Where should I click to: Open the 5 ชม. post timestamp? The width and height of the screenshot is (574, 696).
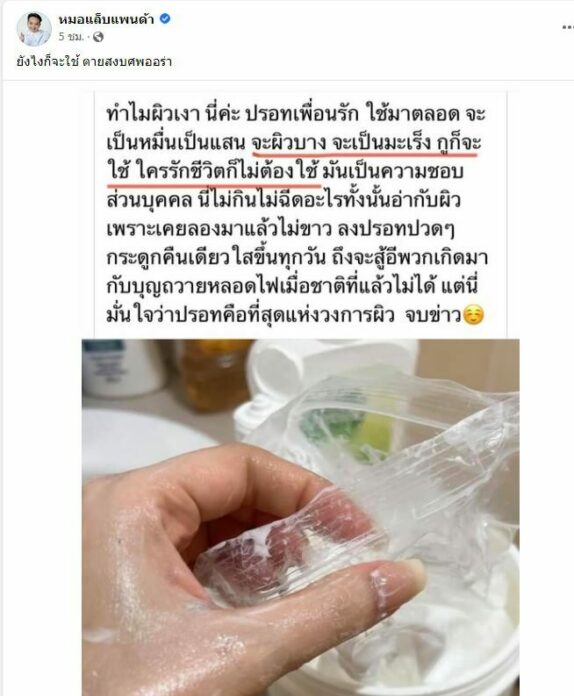pyautogui.click(x=71, y=37)
